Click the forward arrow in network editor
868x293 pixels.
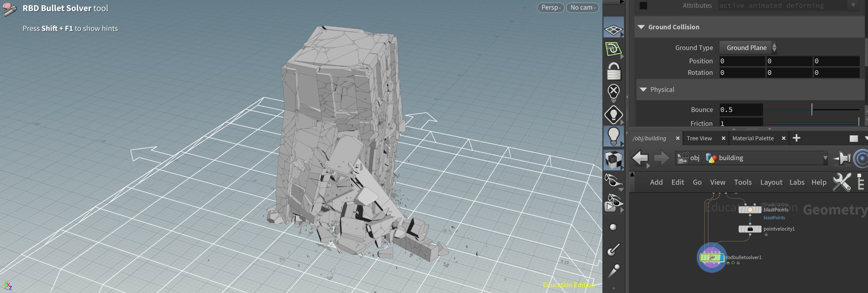661,158
